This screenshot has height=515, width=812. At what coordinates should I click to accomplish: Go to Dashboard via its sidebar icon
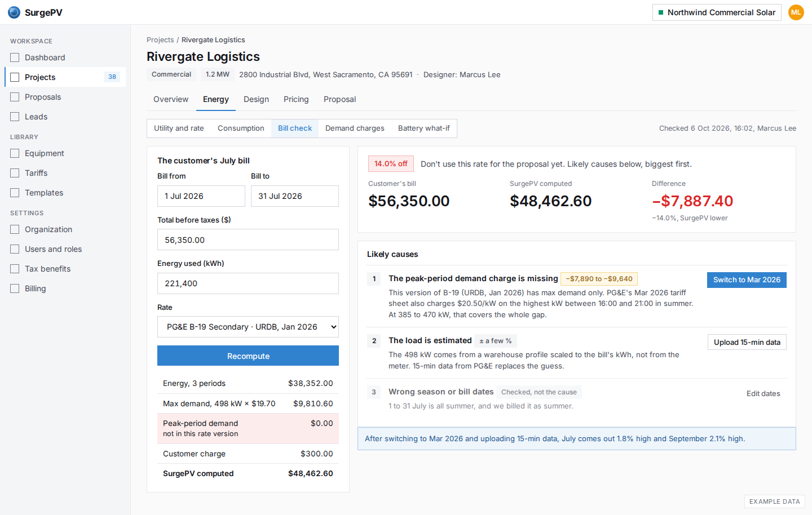15,57
